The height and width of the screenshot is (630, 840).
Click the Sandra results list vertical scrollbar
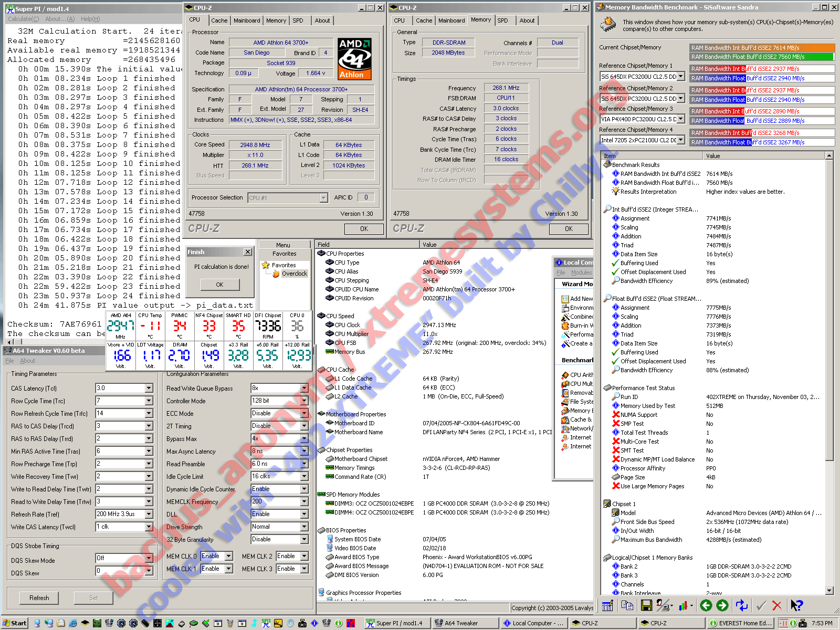(x=829, y=373)
